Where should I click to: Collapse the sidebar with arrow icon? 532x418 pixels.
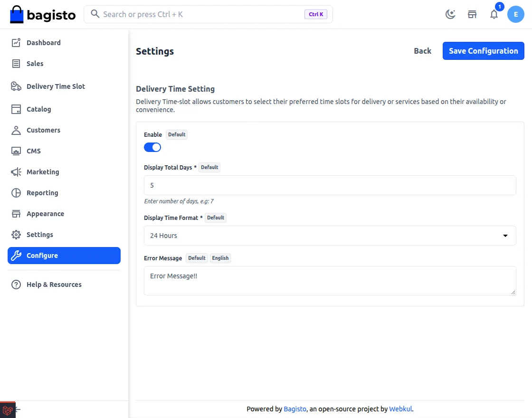tap(18, 409)
